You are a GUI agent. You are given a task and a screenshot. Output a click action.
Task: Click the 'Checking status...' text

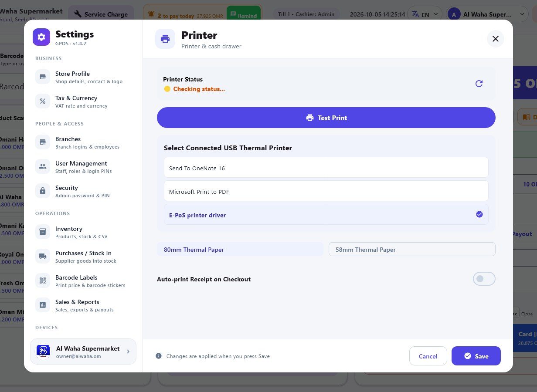pyautogui.click(x=199, y=89)
